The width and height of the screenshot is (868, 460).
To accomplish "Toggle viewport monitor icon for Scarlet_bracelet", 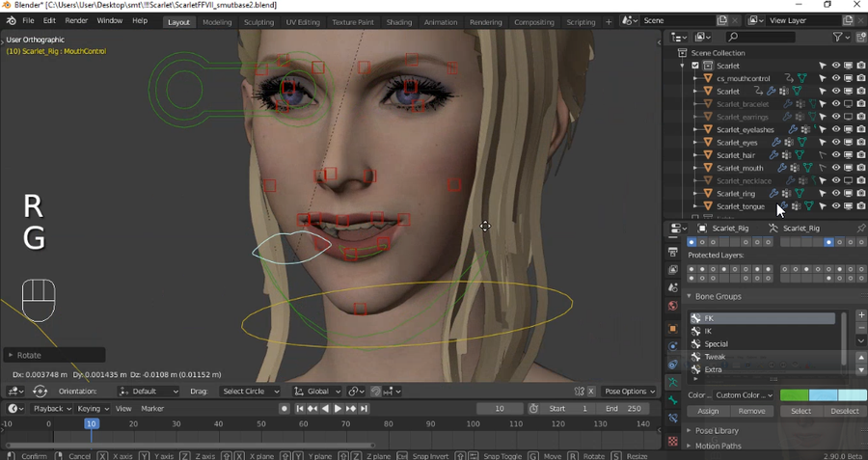I will pyautogui.click(x=848, y=103).
